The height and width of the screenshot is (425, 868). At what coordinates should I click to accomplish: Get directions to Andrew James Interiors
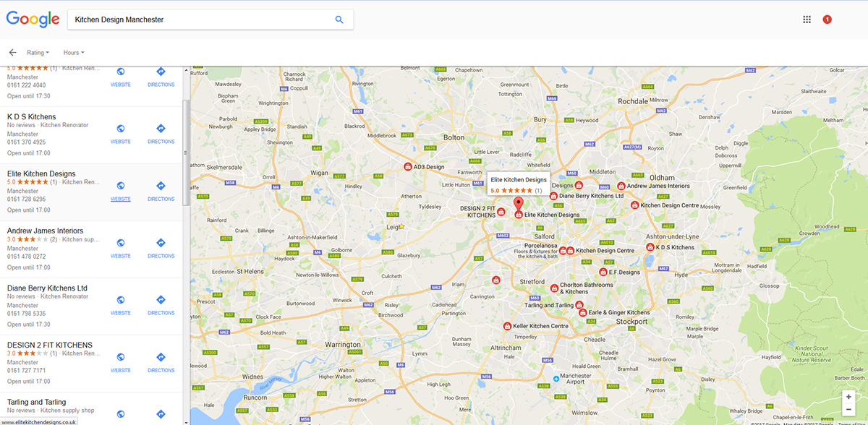(x=161, y=246)
